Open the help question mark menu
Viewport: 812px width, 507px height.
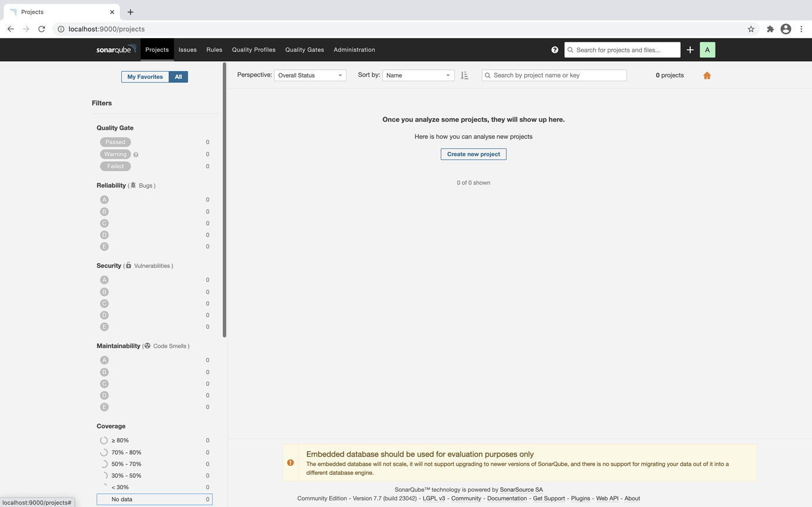click(554, 49)
